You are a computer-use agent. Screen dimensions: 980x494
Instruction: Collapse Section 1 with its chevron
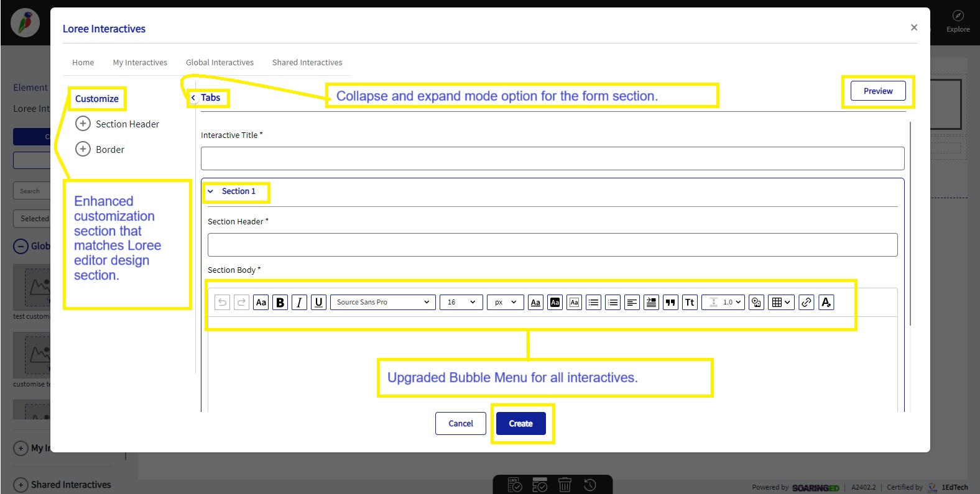[210, 191]
